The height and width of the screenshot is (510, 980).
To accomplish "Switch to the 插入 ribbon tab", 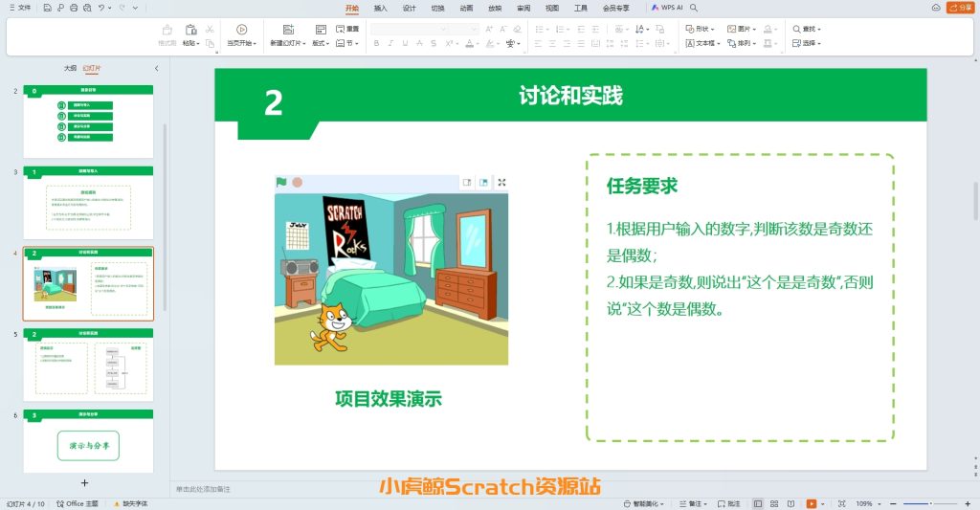I will (381, 8).
